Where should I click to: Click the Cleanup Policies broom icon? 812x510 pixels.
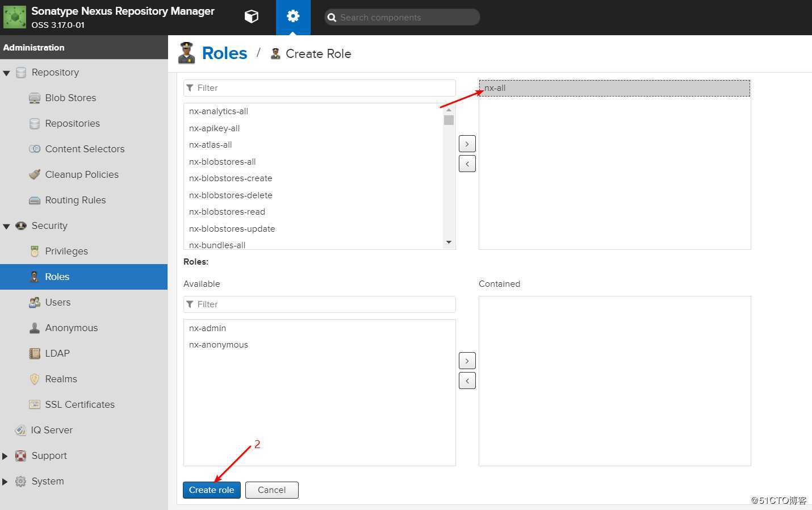click(x=35, y=174)
